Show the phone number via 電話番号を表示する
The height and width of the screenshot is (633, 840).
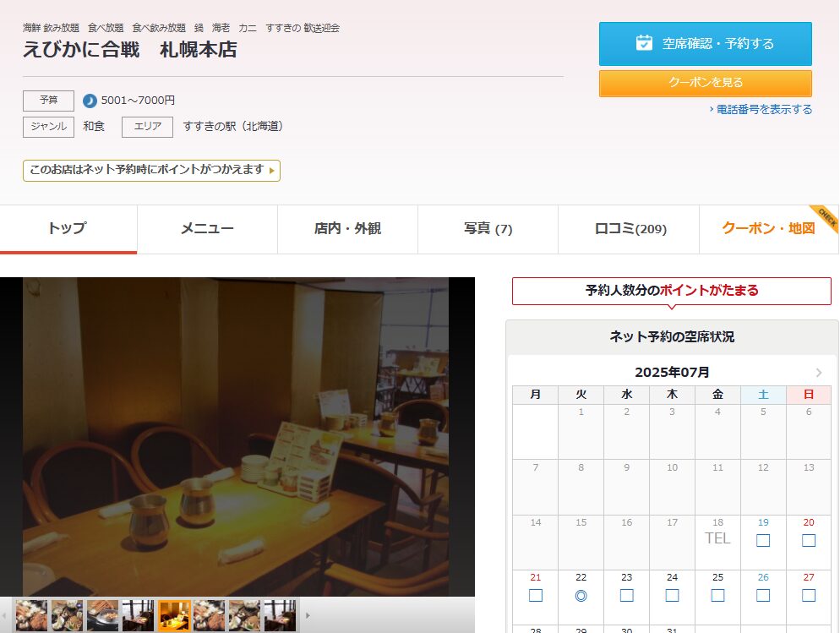(x=761, y=110)
